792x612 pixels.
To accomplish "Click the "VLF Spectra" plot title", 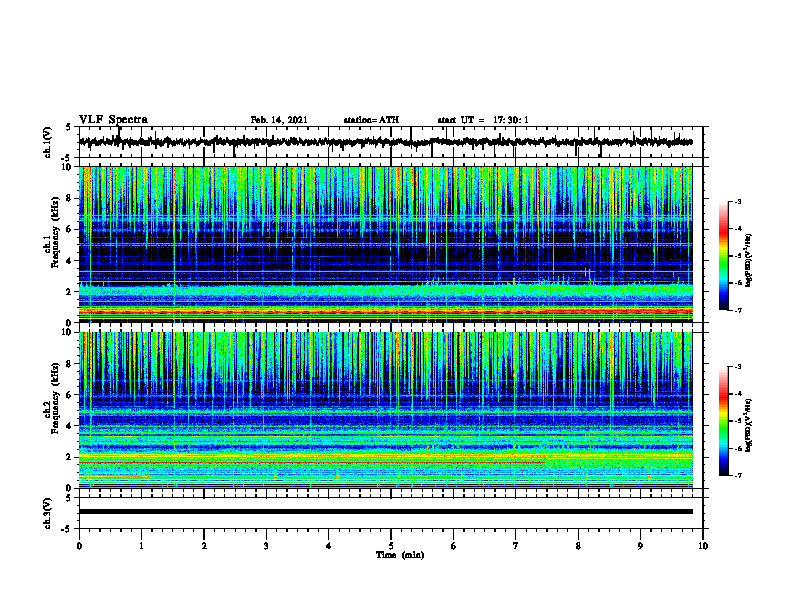I will [x=113, y=120].
